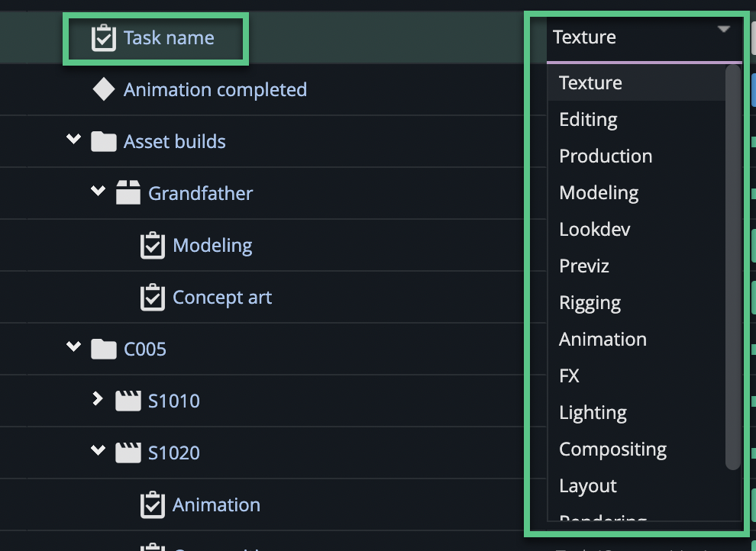Screen dimensions: 756x551
Task: Click the clapperboard icon next to "S1010"
Action: pos(129,401)
